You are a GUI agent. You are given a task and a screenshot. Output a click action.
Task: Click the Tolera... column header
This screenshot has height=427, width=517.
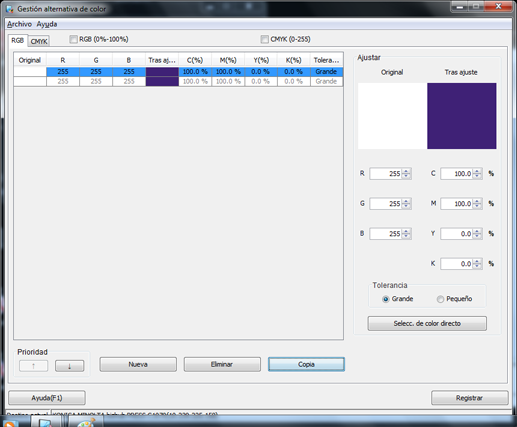click(326, 60)
